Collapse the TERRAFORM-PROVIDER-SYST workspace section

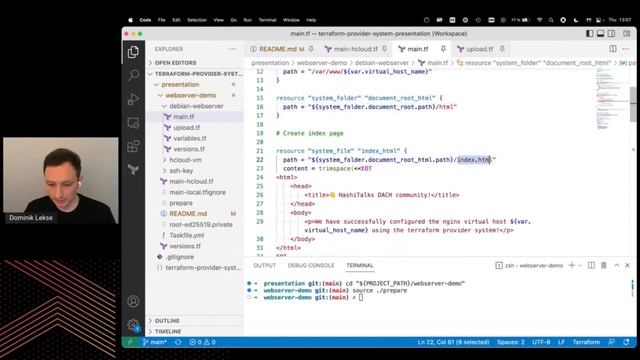(195, 74)
